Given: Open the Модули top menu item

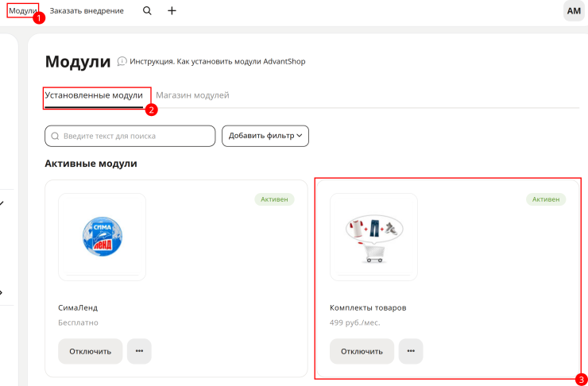Looking at the screenshot, I should tap(22, 11).
